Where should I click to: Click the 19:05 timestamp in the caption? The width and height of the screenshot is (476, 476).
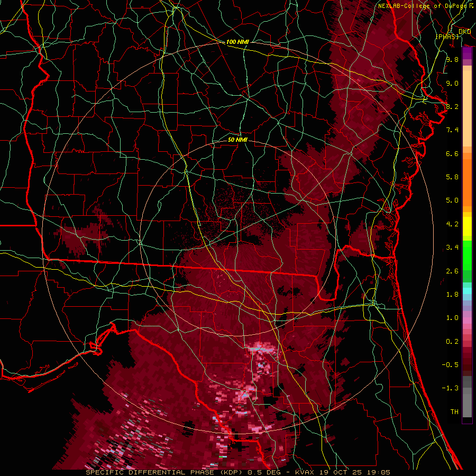point(378,472)
